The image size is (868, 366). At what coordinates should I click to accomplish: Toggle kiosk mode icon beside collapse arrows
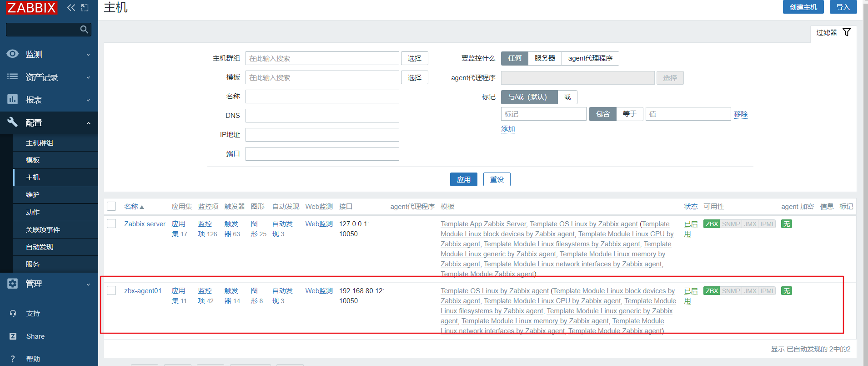coord(85,7)
